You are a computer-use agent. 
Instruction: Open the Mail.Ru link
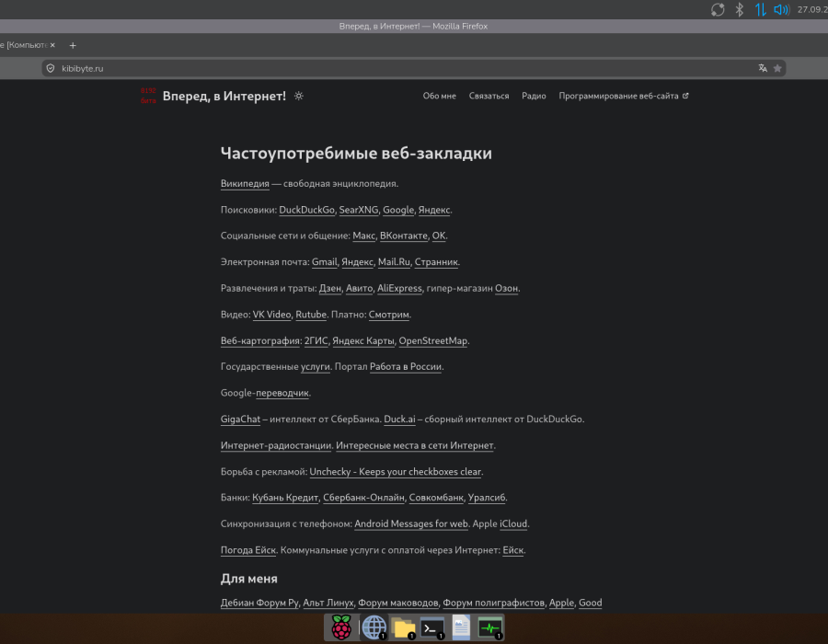394,262
